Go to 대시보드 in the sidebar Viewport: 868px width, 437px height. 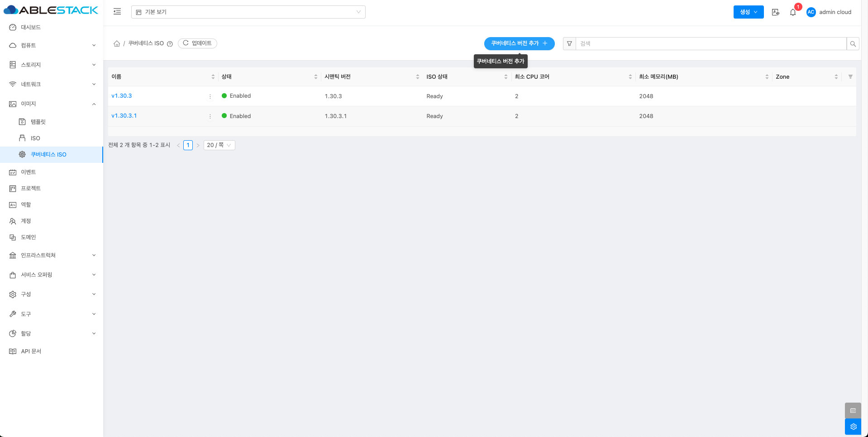(31, 27)
